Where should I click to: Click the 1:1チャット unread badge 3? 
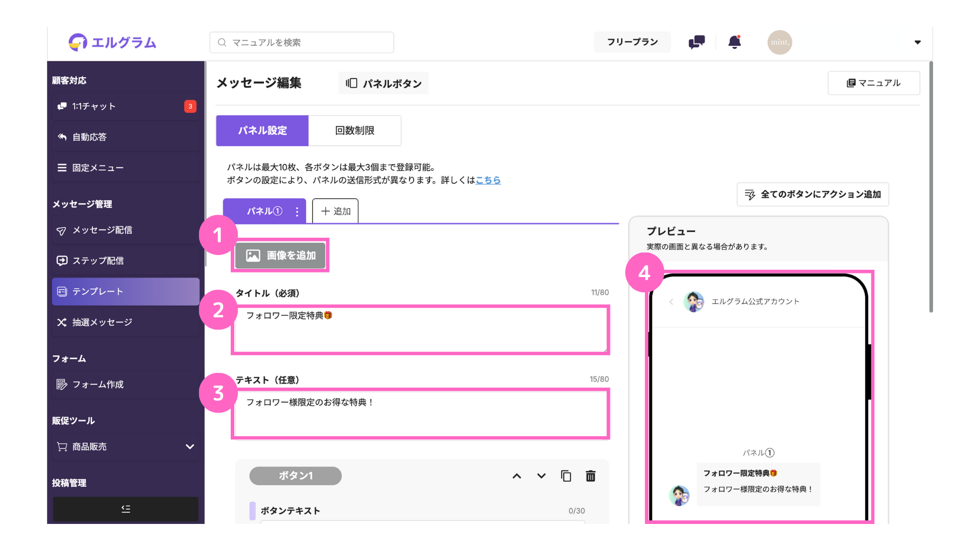(190, 106)
